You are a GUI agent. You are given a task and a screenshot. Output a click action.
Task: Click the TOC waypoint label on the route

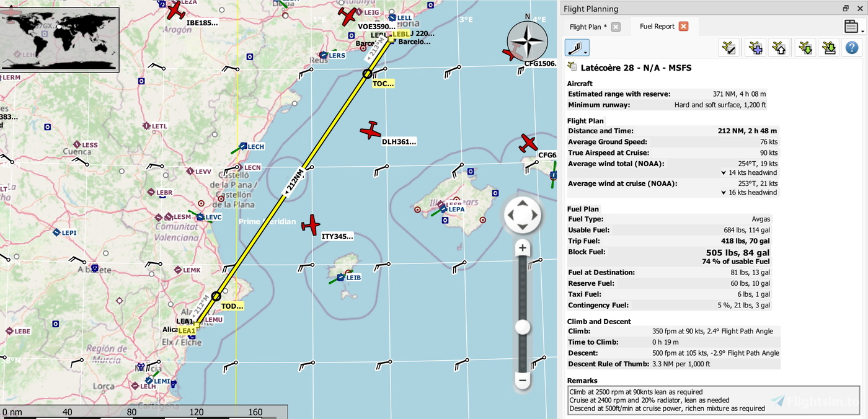(383, 83)
